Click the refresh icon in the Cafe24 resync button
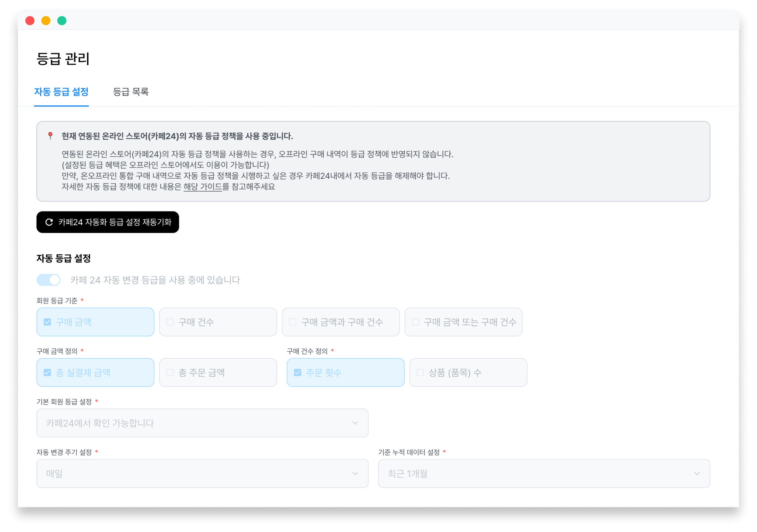 [x=49, y=222]
